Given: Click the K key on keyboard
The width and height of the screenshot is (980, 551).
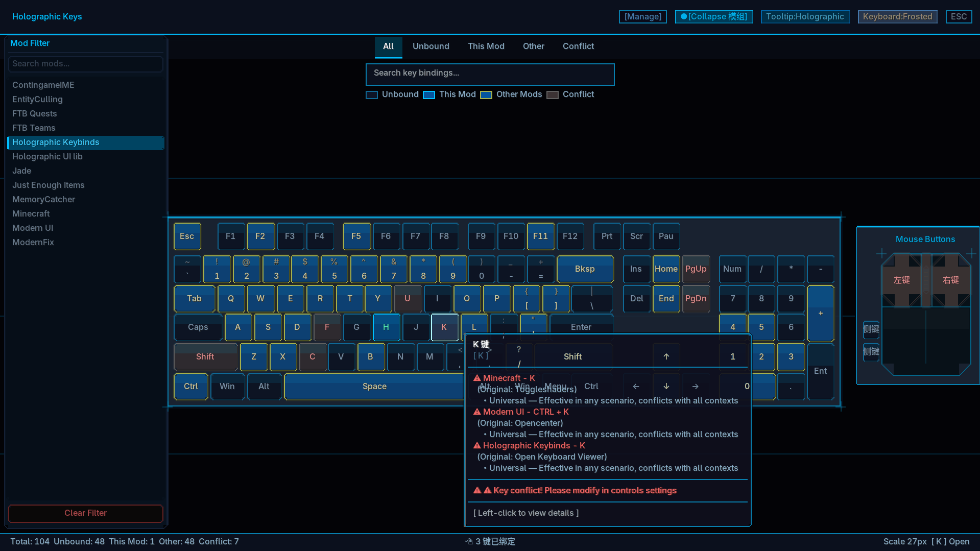Looking at the screenshot, I should tap(444, 327).
